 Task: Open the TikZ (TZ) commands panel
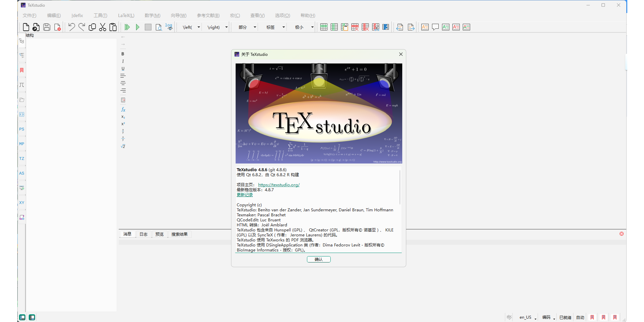[x=21, y=158]
